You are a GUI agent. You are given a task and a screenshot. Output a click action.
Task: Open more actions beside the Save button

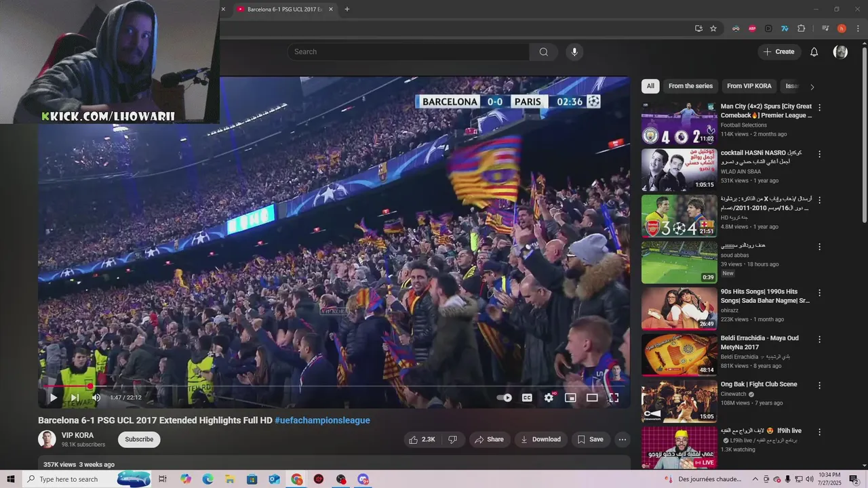622,439
